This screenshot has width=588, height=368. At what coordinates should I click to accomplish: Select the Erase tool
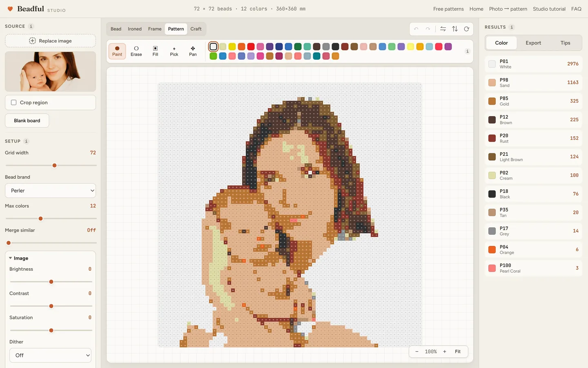(x=136, y=51)
